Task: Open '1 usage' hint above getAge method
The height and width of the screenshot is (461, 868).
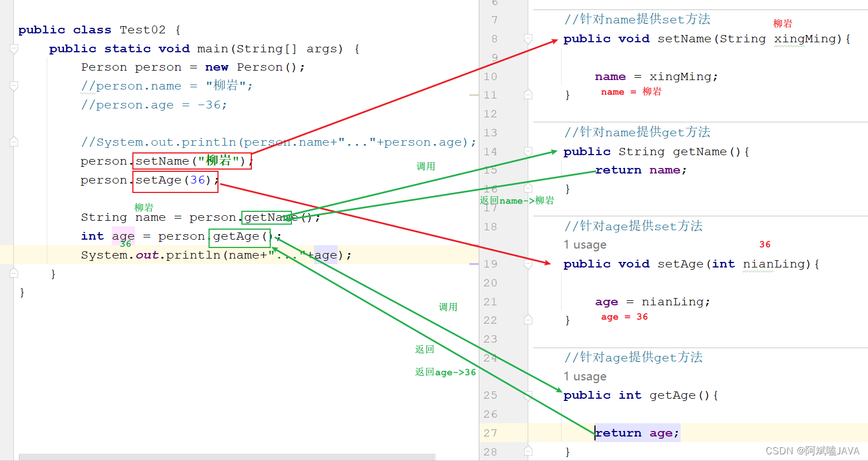Action: click(585, 377)
